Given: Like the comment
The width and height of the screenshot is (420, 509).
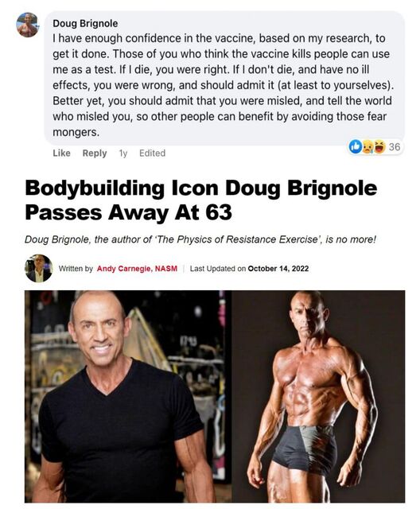Looking at the screenshot, I should [x=62, y=153].
